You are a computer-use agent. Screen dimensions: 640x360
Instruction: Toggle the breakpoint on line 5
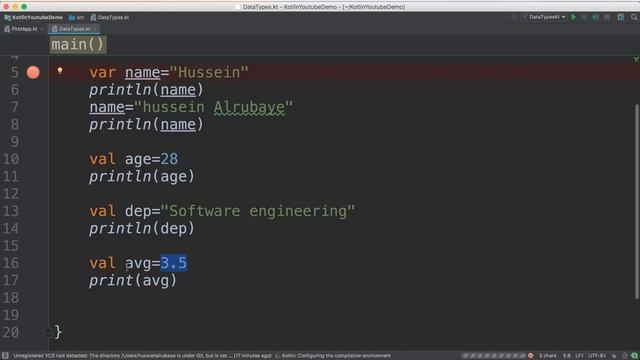(x=33, y=72)
